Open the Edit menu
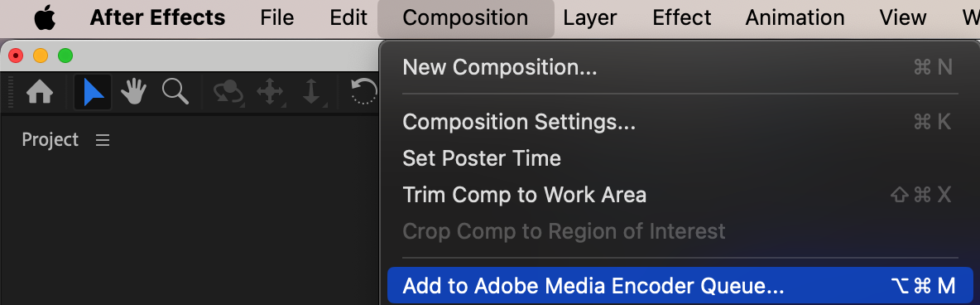The height and width of the screenshot is (305, 980). pyautogui.click(x=348, y=17)
